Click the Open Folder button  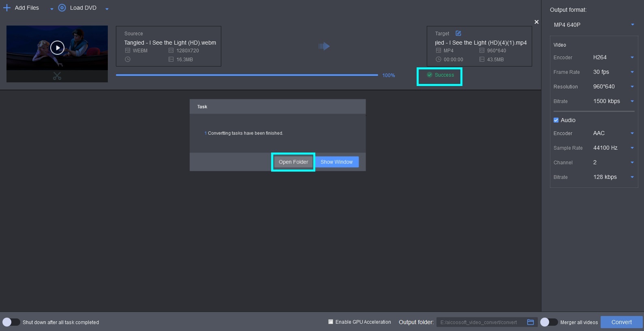click(293, 162)
